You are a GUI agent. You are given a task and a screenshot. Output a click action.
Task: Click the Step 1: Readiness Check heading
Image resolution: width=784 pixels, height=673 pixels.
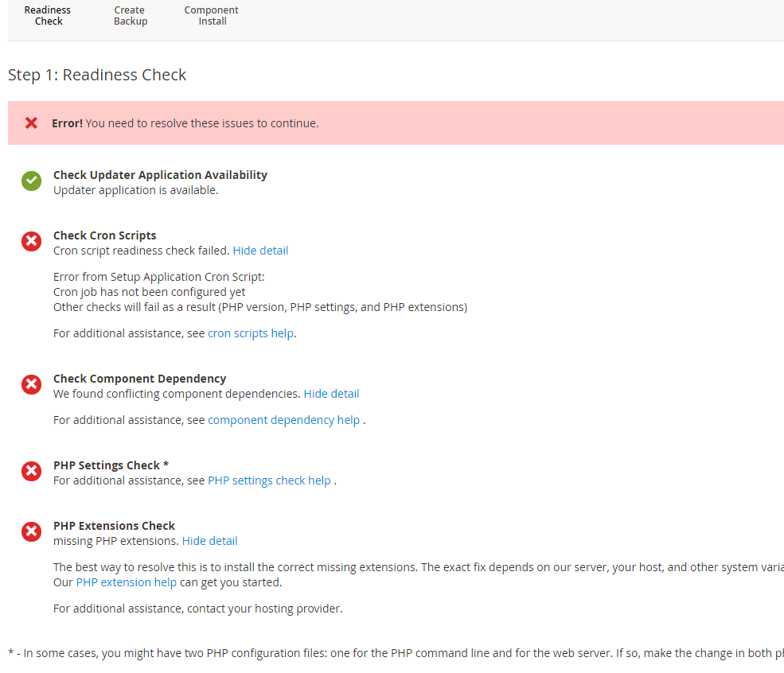pos(97,75)
